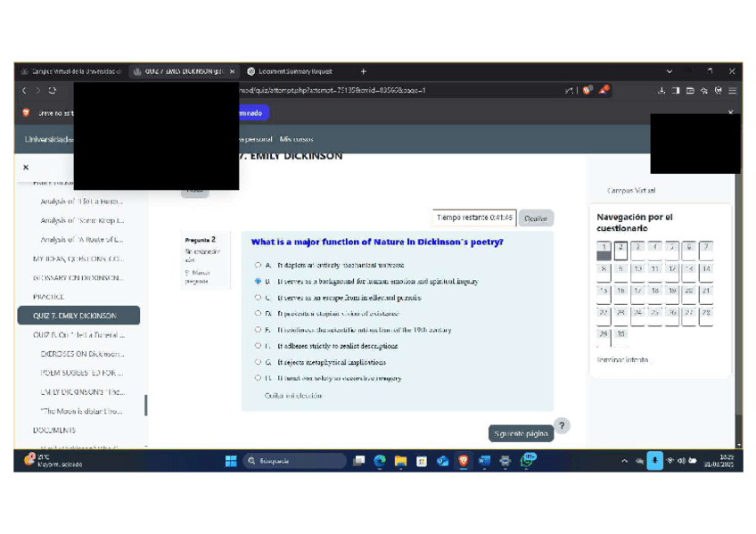Select answer F, adheres to realist descriptions
The width and height of the screenshot is (756, 534).
258,346
